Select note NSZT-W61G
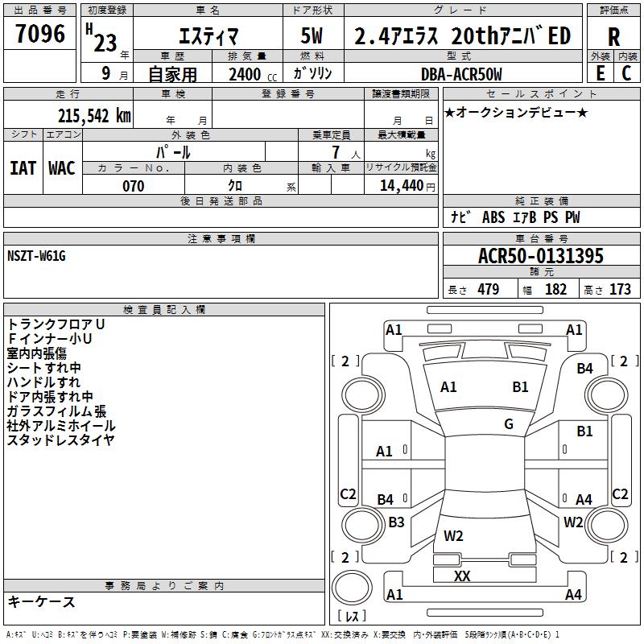This screenshot has width=644, height=644. 36,256
